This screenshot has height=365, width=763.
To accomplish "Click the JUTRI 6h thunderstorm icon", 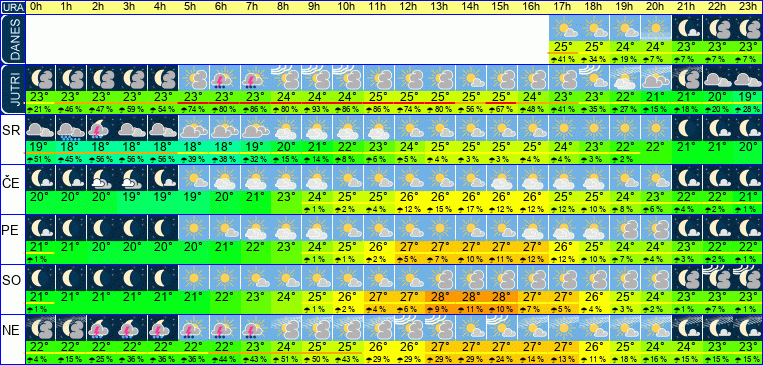I will click(224, 78).
